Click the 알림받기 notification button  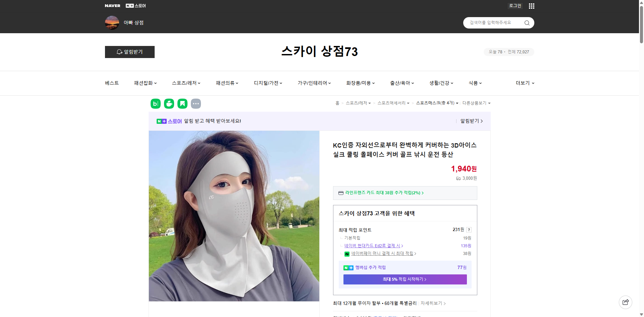click(x=129, y=52)
